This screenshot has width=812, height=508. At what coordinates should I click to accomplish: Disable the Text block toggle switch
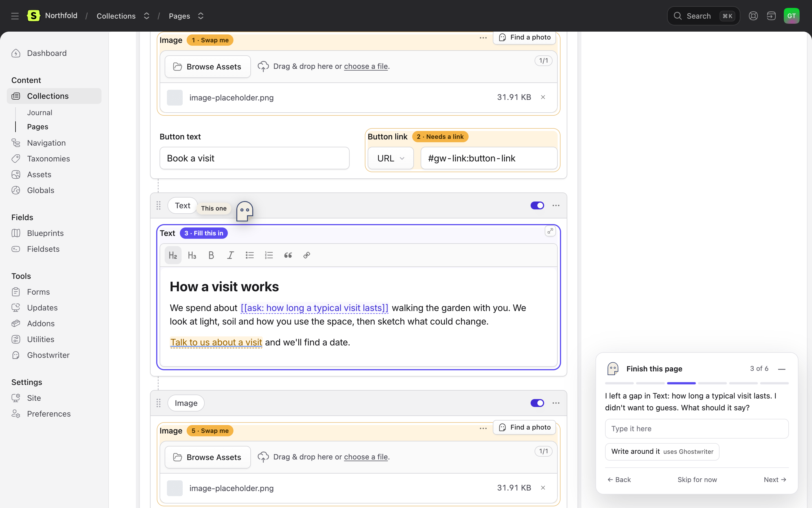(537, 206)
